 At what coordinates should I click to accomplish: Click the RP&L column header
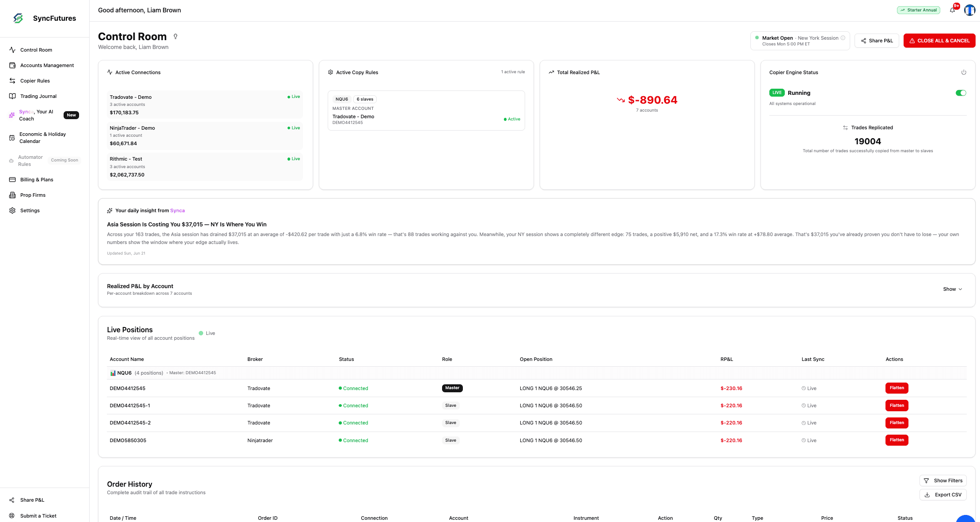(726, 359)
